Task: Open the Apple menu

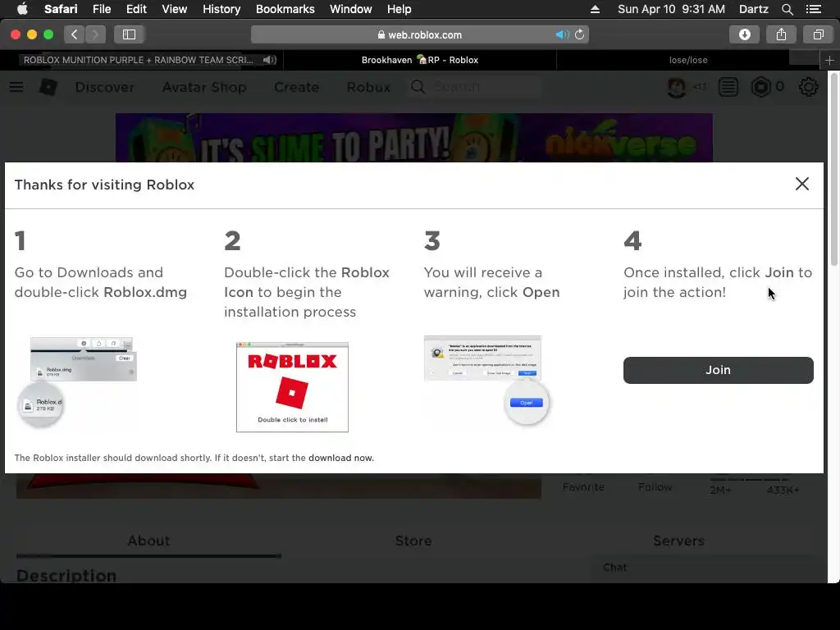Action: pos(22,9)
